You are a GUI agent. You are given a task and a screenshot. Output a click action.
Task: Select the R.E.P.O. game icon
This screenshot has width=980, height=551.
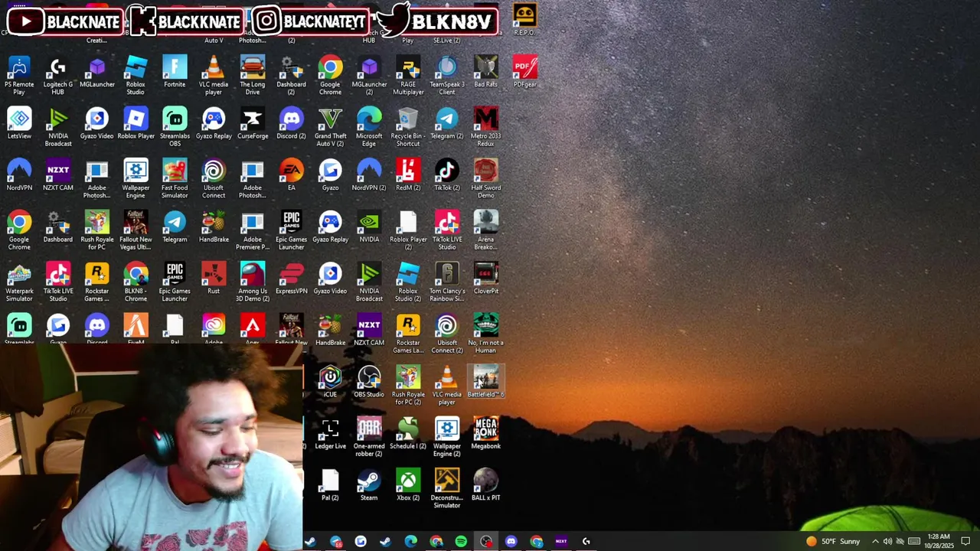[524, 19]
